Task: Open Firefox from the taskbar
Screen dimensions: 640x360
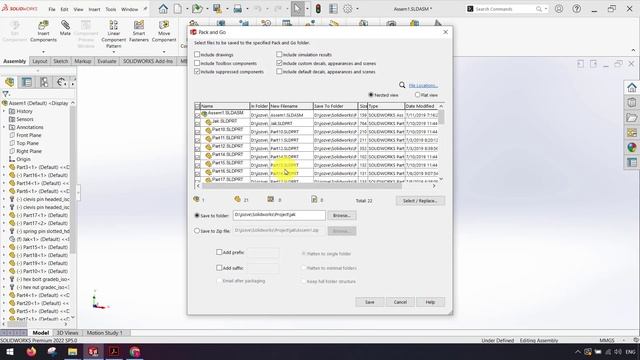Action: pos(31,351)
